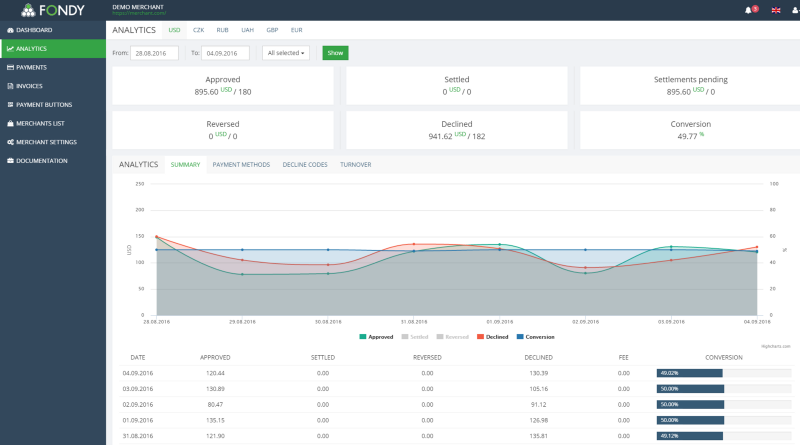Change language via UK flag icon

point(776,10)
